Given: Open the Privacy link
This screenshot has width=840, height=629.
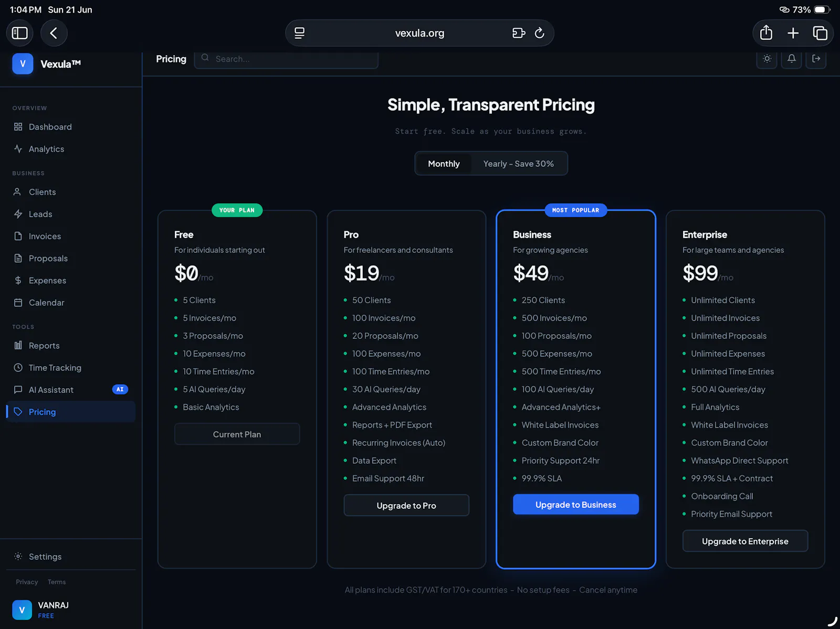Looking at the screenshot, I should [27, 582].
